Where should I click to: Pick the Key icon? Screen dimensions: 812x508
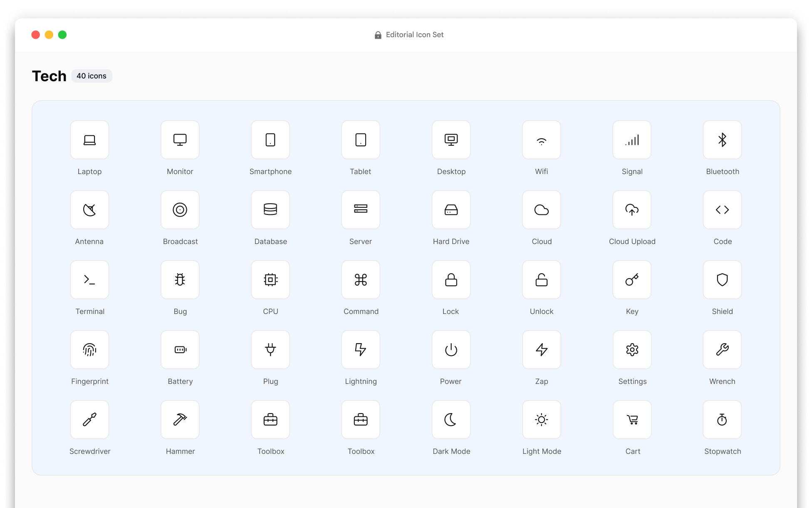(632, 280)
